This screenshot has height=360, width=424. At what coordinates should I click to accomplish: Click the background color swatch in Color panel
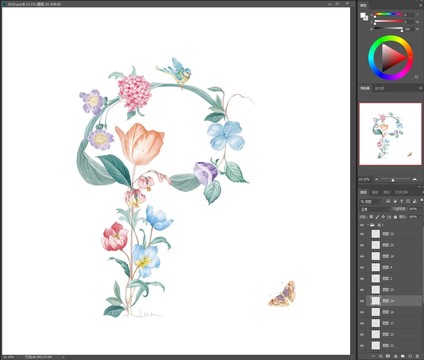point(366,19)
